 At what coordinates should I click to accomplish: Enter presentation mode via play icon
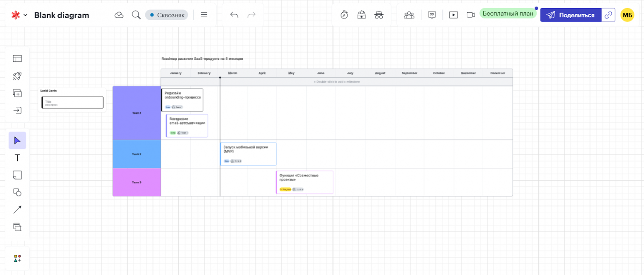click(x=453, y=15)
